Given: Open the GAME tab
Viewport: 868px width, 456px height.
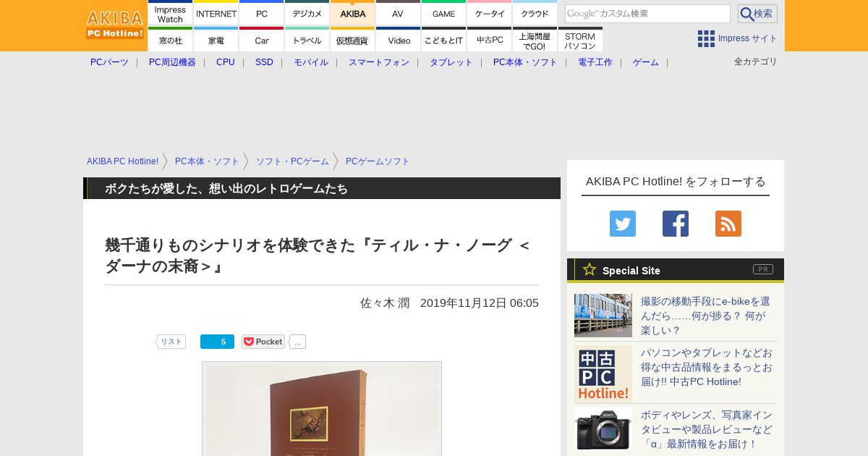Looking at the screenshot, I should [x=443, y=13].
